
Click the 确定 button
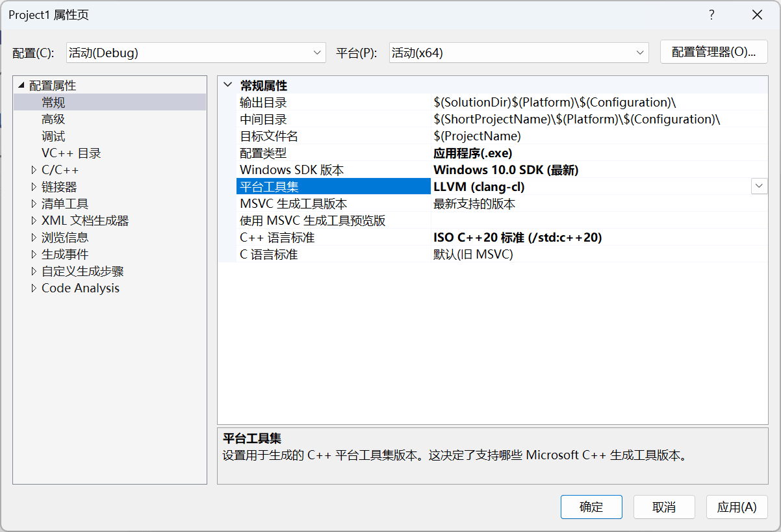click(x=591, y=507)
